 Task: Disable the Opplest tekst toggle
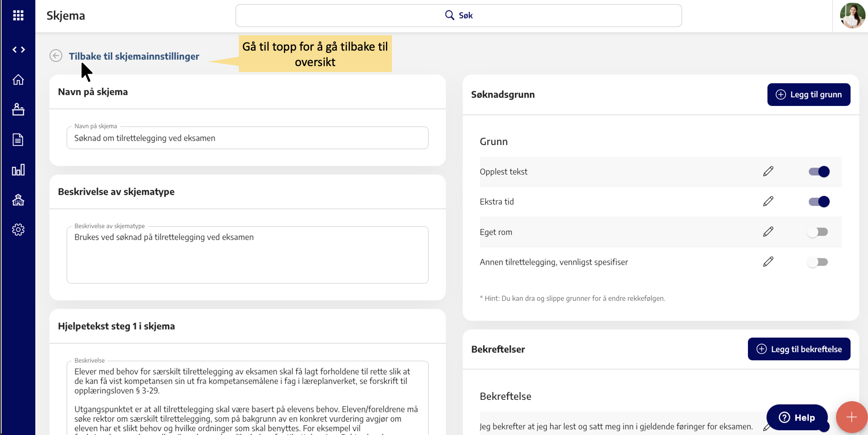pos(819,172)
